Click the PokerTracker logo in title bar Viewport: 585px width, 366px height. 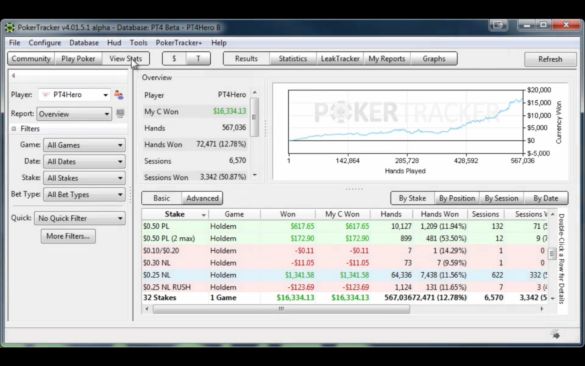10,28
